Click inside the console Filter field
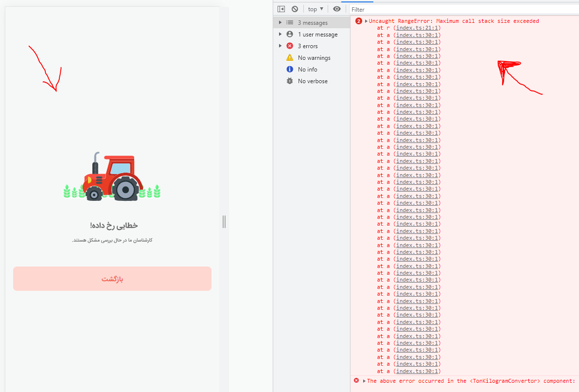 (413, 9)
